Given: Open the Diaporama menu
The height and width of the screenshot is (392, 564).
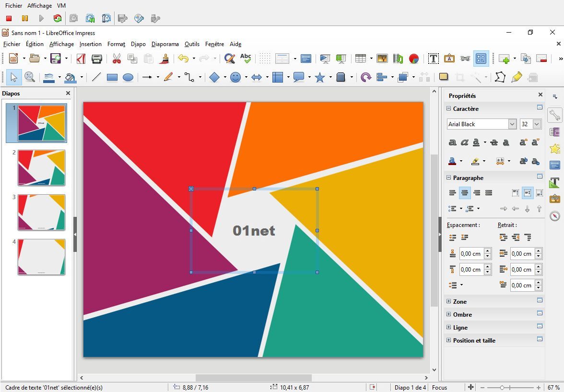Looking at the screenshot, I should click(164, 44).
